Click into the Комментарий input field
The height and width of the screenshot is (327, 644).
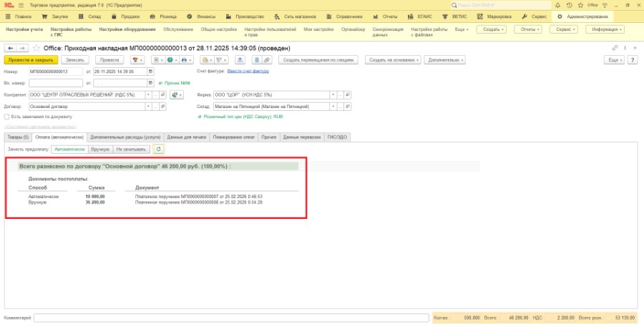point(231,318)
